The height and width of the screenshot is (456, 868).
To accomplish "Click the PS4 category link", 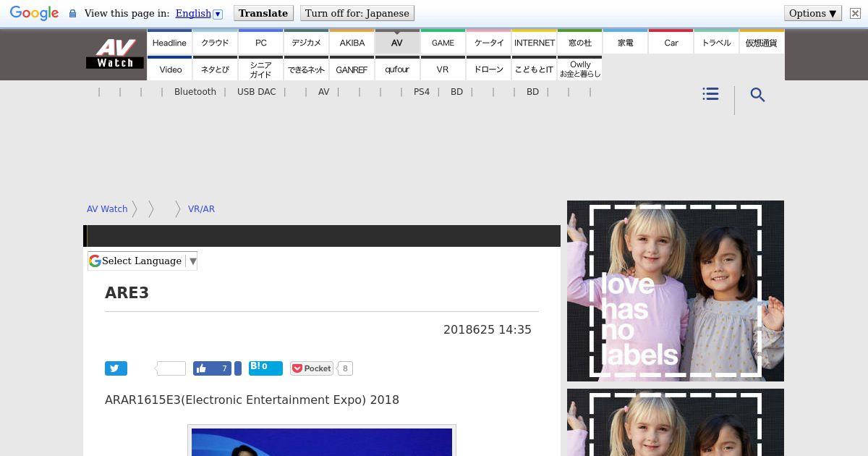I will click(x=422, y=92).
